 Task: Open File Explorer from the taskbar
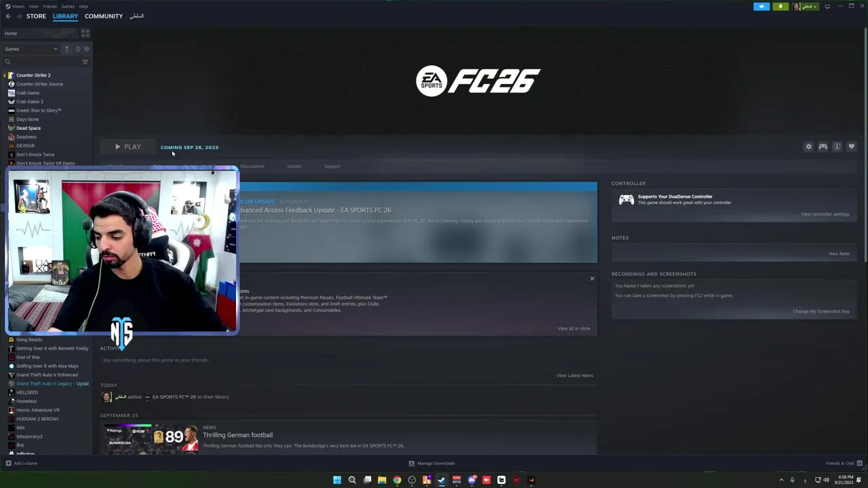382,480
